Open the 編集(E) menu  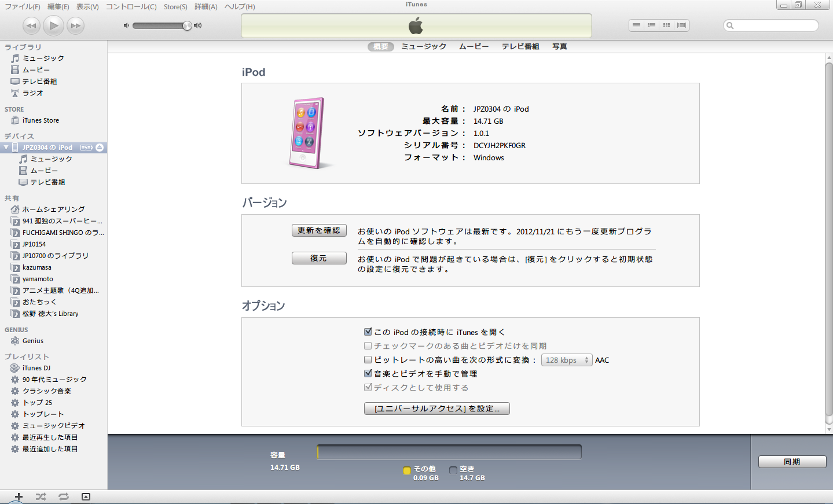coord(58,7)
